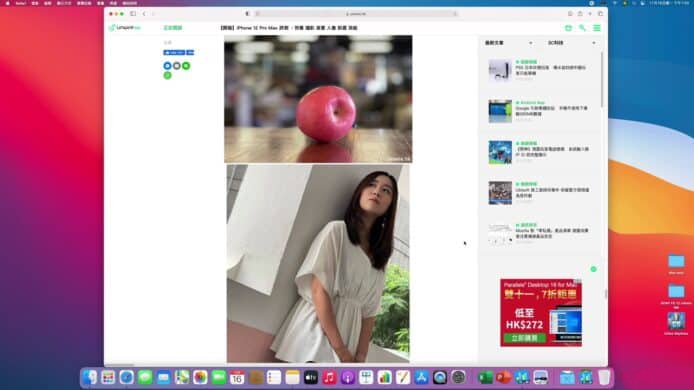Click the gray circular share icon
The width and height of the screenshot is (694, 390).
(177, 66)
